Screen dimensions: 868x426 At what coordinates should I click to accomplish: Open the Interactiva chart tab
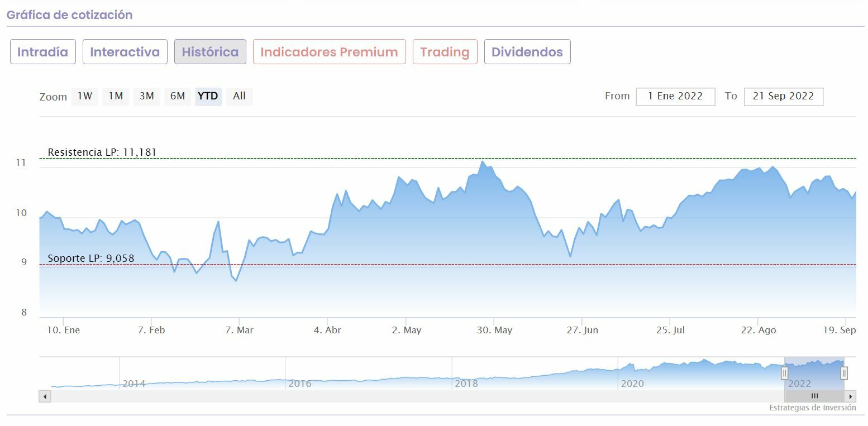pyautogui.click(x=125, y=52)
